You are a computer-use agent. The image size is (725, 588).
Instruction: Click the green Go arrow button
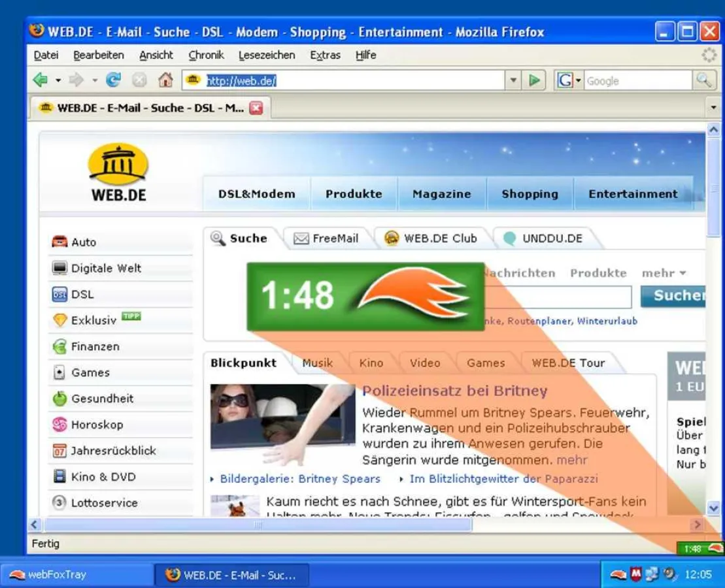pos(535,80)
